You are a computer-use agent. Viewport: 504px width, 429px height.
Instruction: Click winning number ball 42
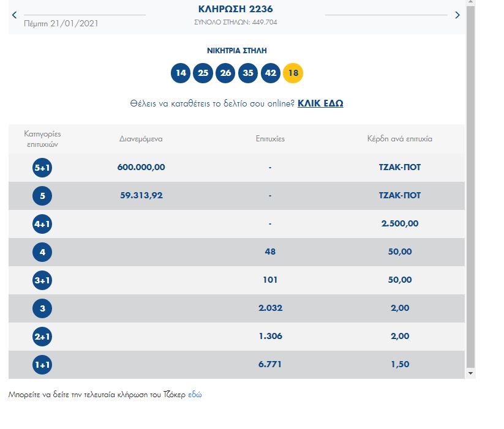[x=271, y=73]
